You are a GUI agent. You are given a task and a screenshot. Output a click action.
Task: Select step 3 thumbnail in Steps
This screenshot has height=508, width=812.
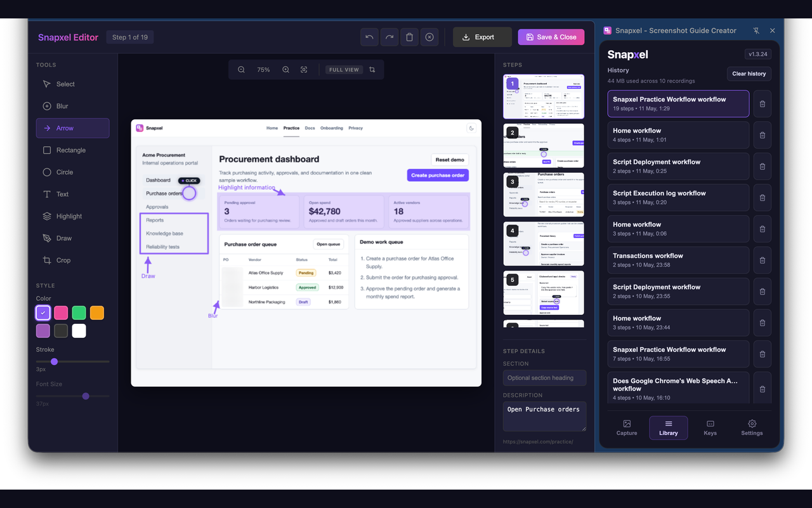coord(544,194)
